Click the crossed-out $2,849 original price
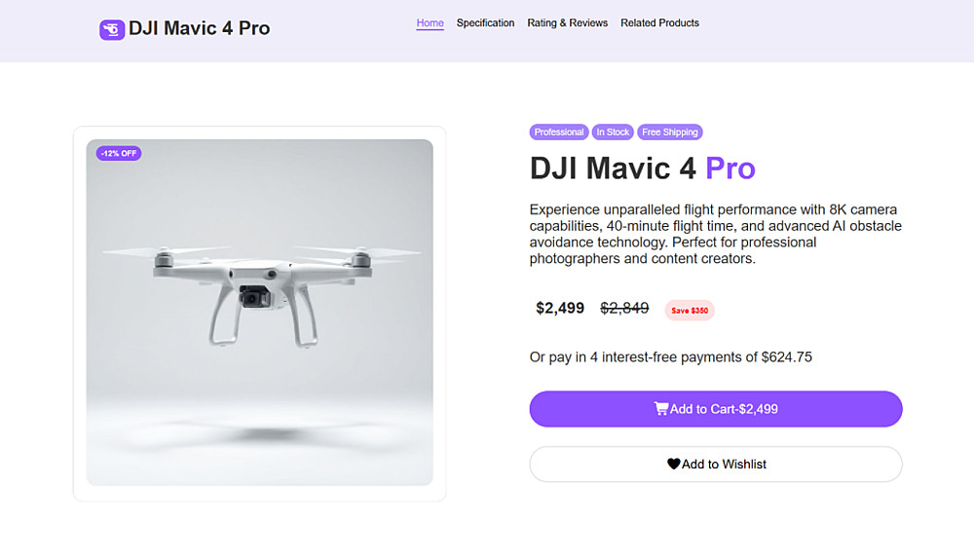This screenshot has height=560, width=974. click(x=624, y=308)
